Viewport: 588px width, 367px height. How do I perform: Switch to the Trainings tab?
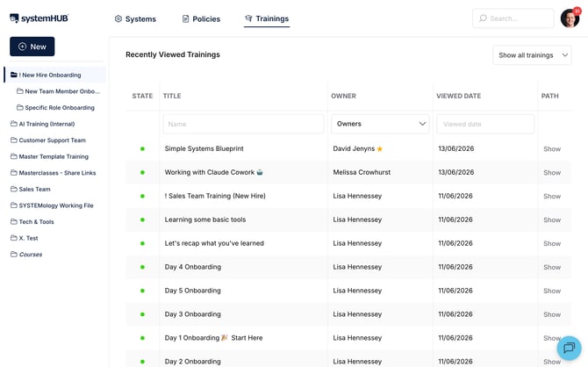267,18
